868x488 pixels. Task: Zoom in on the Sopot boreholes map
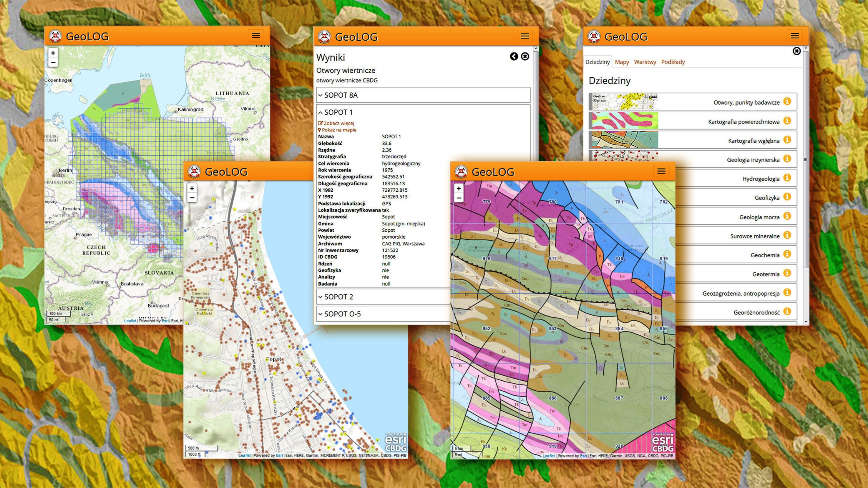tap(192, 188)
